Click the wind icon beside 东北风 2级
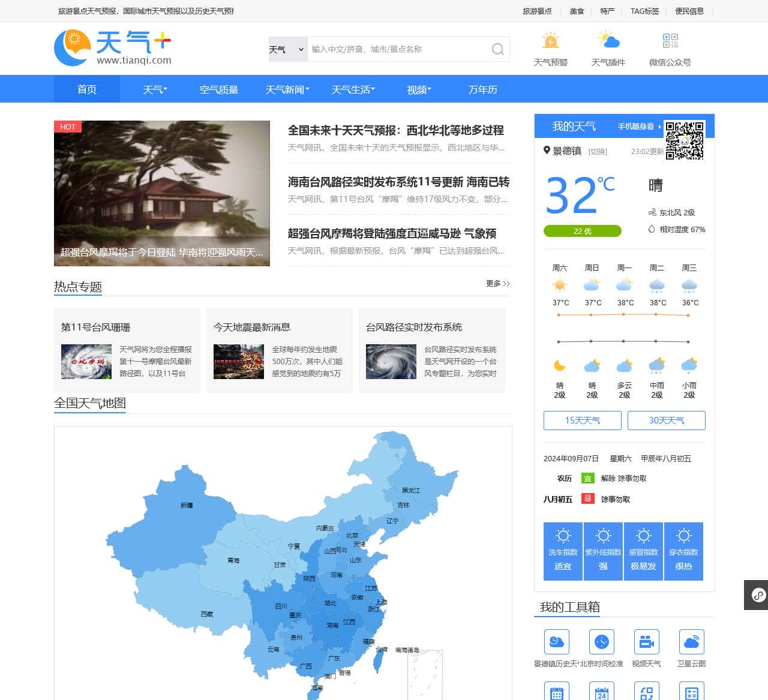 pyautogui.click(x=652, y=212)
